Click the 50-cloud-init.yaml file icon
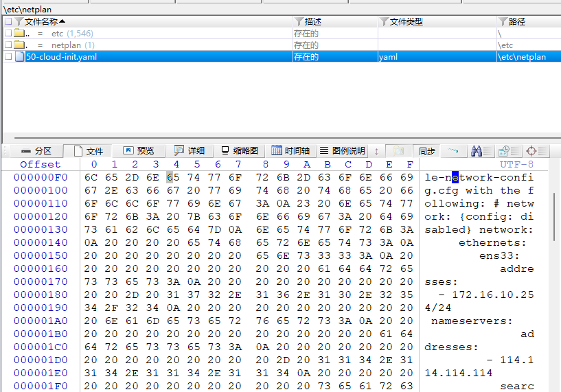Viewport: 561px width, 392px height. click(x=20, y=56)
